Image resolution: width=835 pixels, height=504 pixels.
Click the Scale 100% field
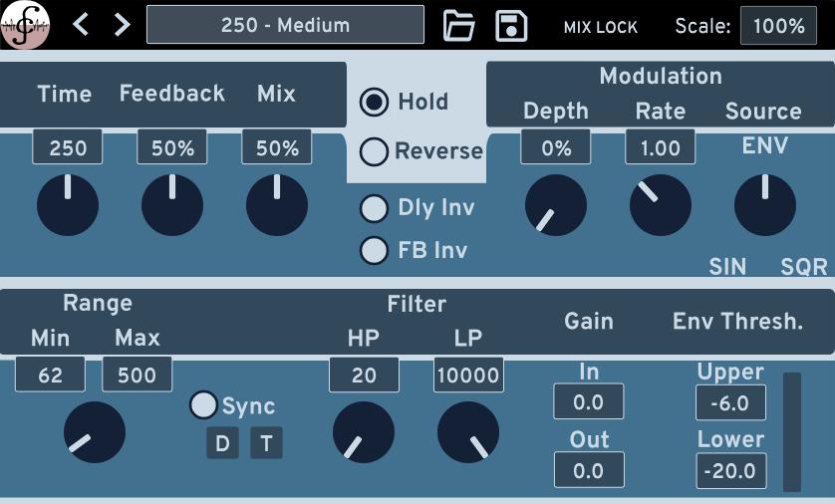(778, 26)
